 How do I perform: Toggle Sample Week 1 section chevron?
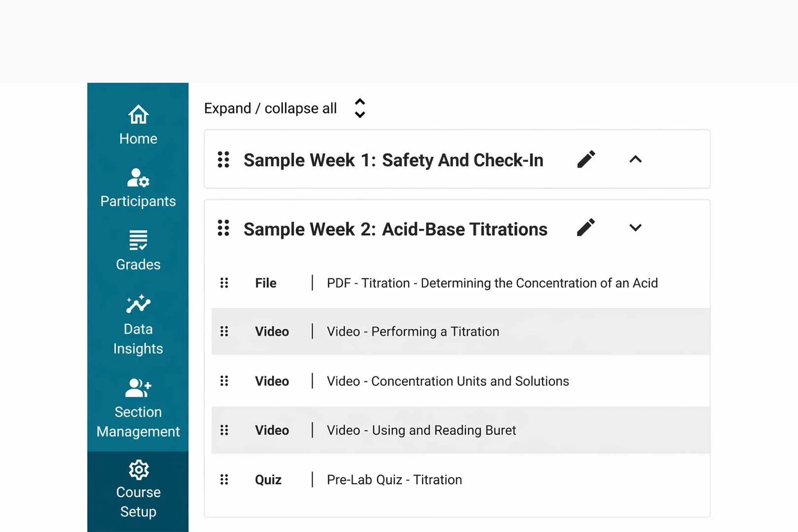pyautogui.click(x=635, y=159)
